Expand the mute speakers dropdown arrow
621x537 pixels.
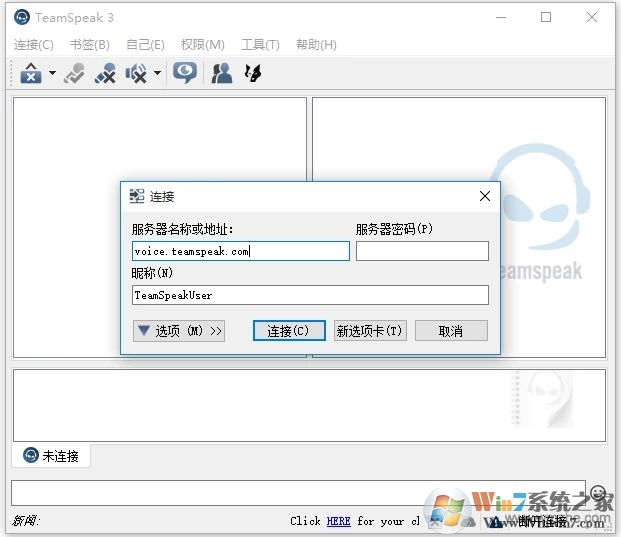(x=157, y=73)
